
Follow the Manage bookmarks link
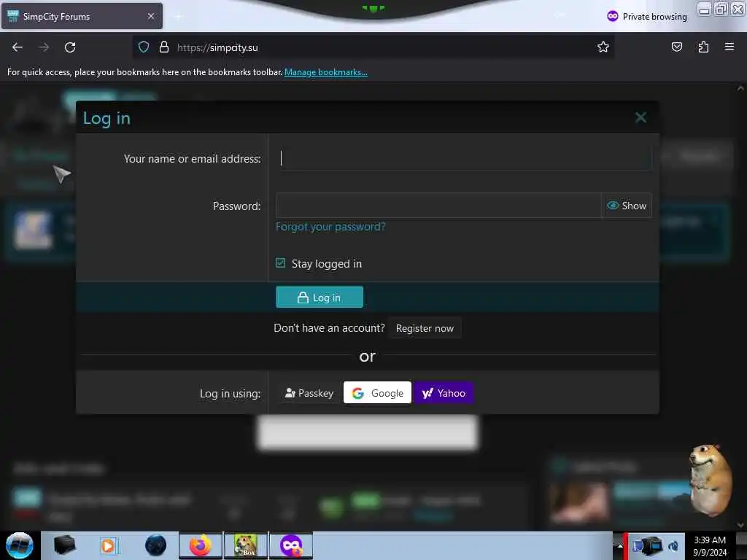point(326,72)
